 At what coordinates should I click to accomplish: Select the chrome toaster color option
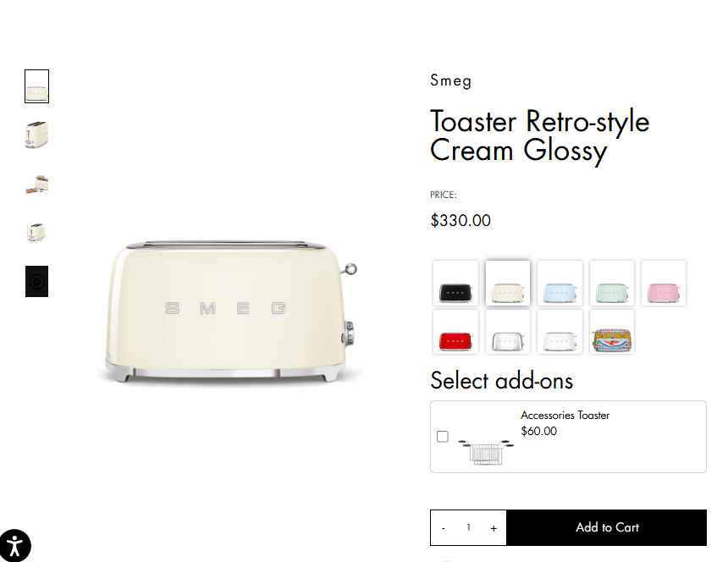508,332
